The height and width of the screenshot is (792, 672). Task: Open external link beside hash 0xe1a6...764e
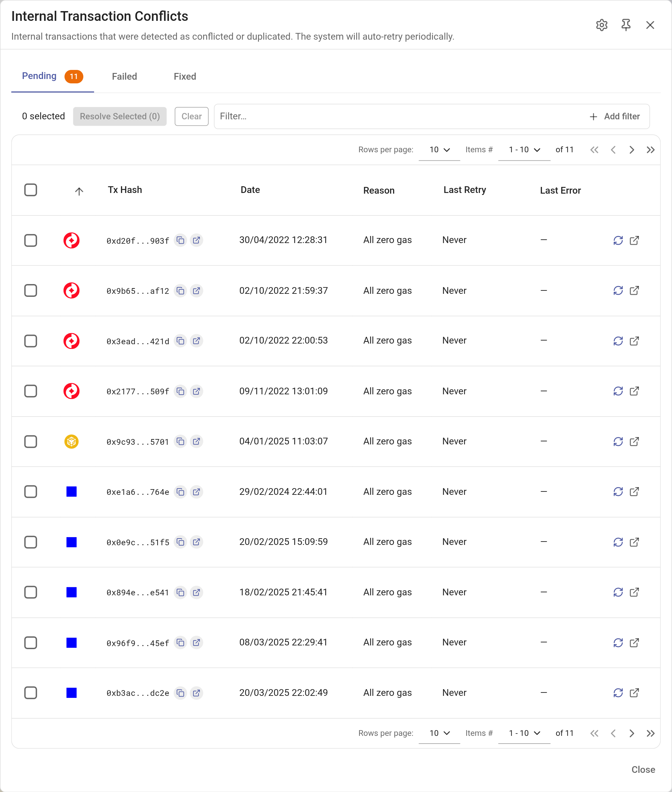click(196, 492)
